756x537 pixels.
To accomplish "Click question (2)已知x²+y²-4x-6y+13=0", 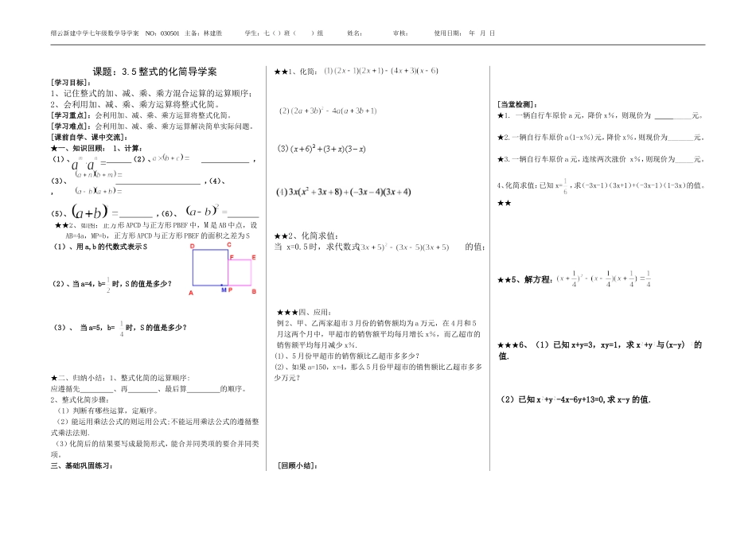I will (x=575, y=399).
